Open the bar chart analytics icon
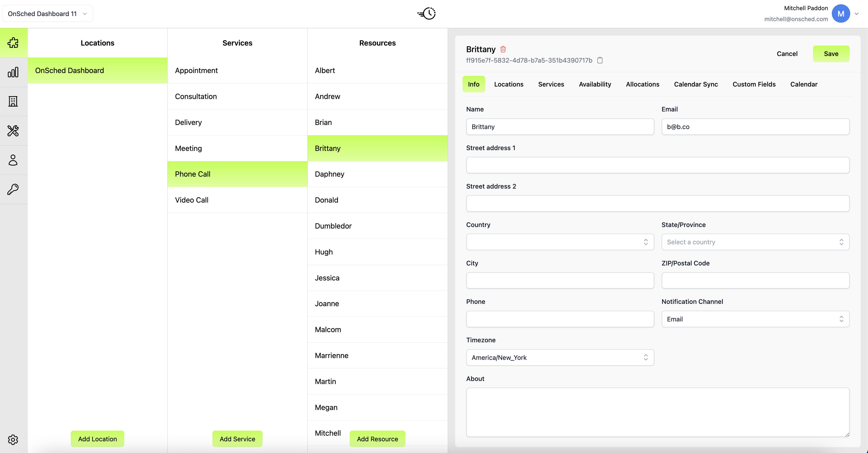Screen dimensions: 868x453 click(13, 72)
